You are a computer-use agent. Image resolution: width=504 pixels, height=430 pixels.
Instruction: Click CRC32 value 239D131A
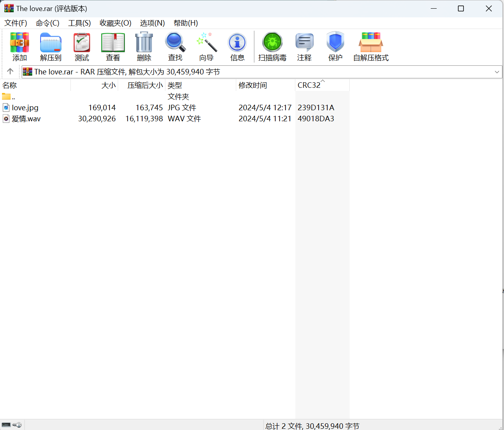316,107
